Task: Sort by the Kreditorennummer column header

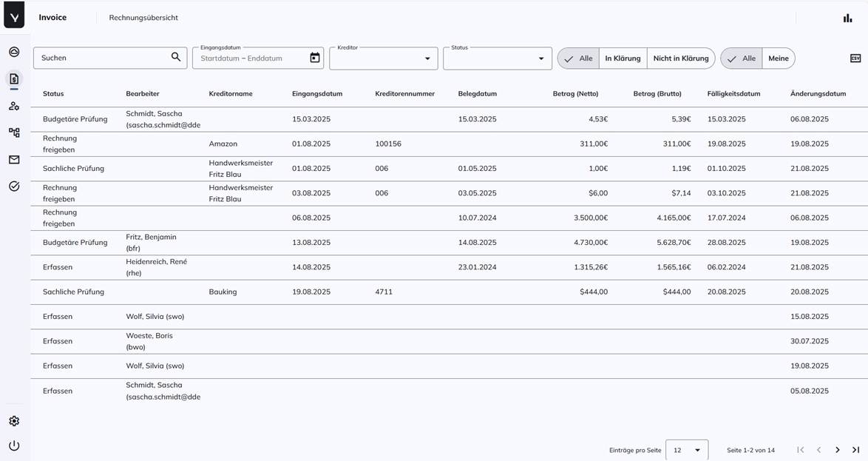Action: pos(404,94)
